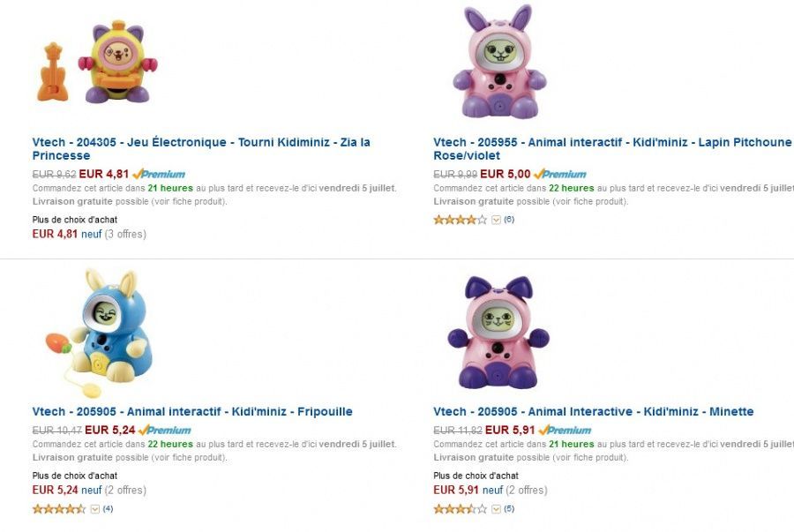Click star rating under Fripouille listing
This screenshot has width=794, height=532.
[59, 509]
